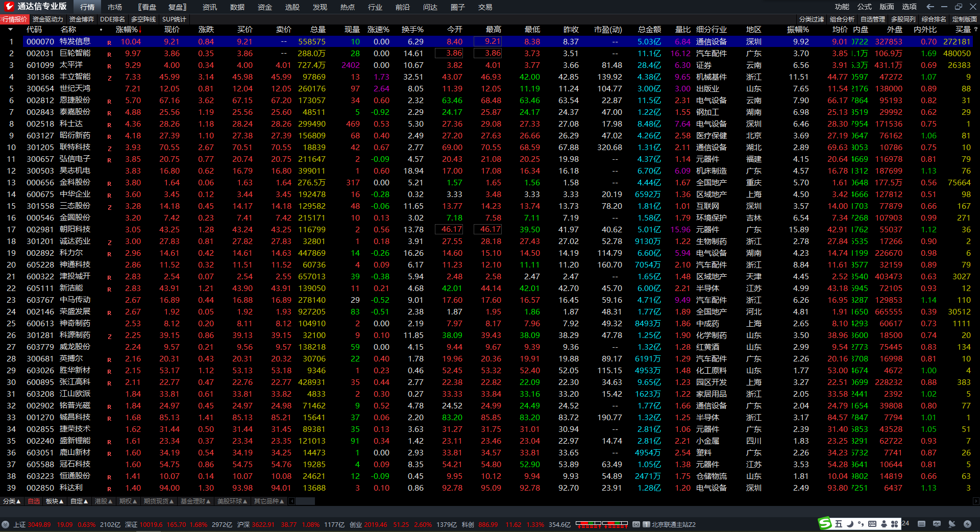Viewport: 980px width, 532px height.
Task: Click the right scroll arrow at bottom-right
Action: click(975, 501)
